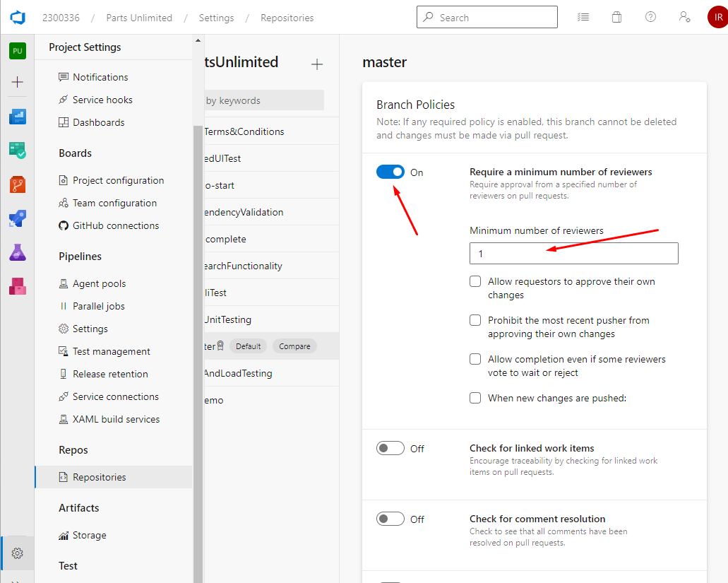Open the Boards hub icon

pyautogui.click(x=18, y=151)
